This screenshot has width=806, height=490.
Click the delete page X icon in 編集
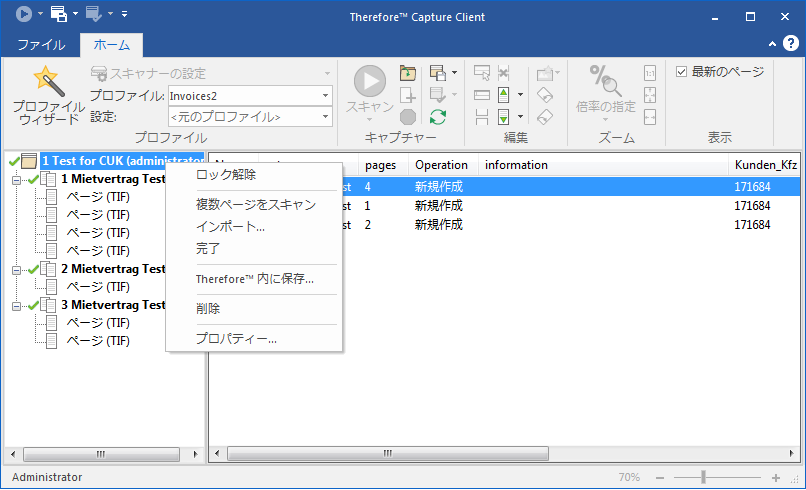[504, 73]
